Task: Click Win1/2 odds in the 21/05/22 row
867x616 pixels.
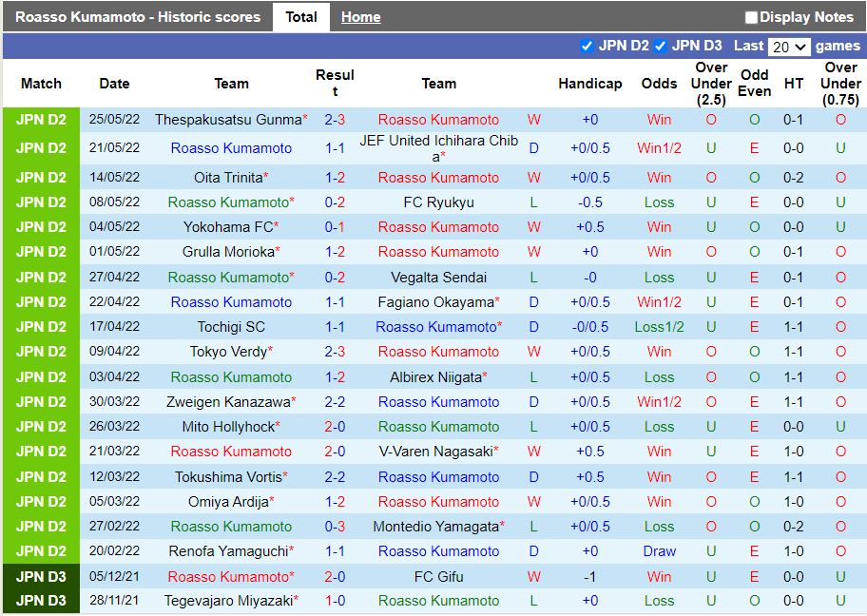Action: click(659, 148)
